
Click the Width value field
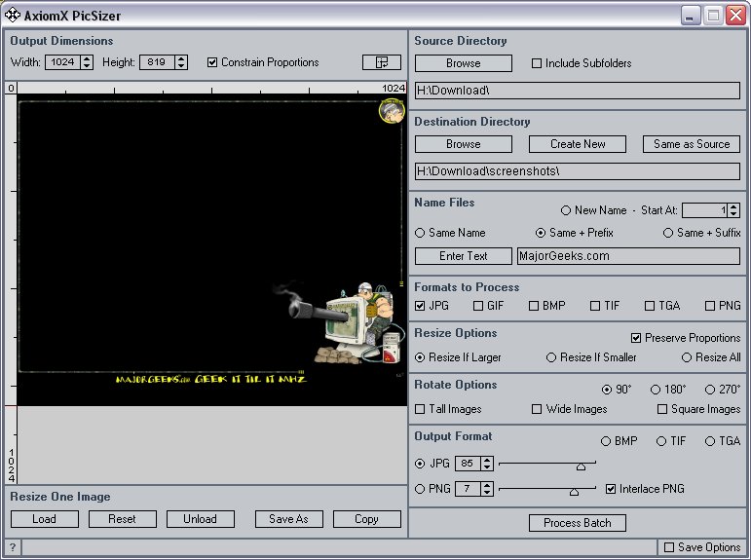(62, 62)
